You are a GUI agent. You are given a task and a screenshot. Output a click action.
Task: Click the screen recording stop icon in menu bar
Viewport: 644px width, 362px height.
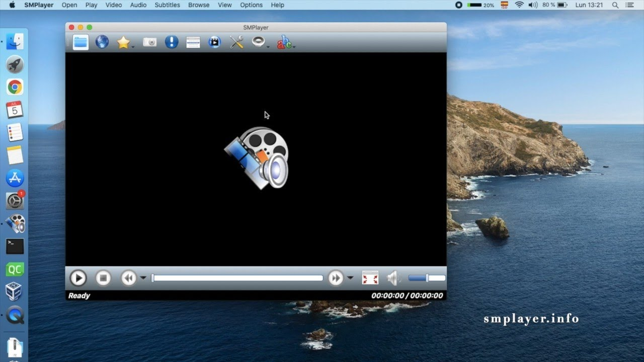coord(459,5)
